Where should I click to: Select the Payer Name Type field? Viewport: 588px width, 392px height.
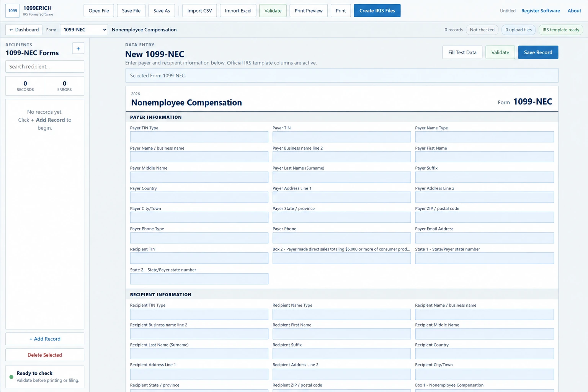(484, 137)
